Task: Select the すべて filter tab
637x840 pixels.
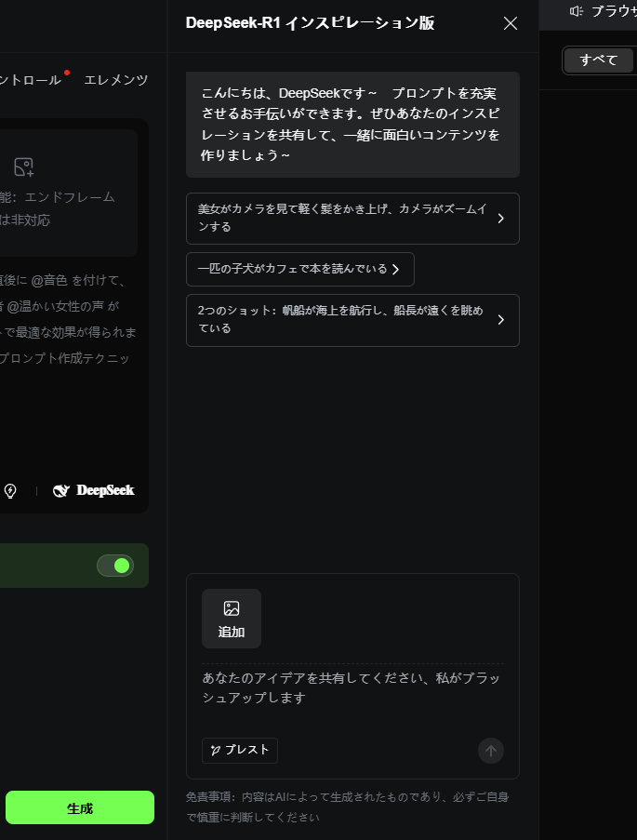Action: point(598,60)
